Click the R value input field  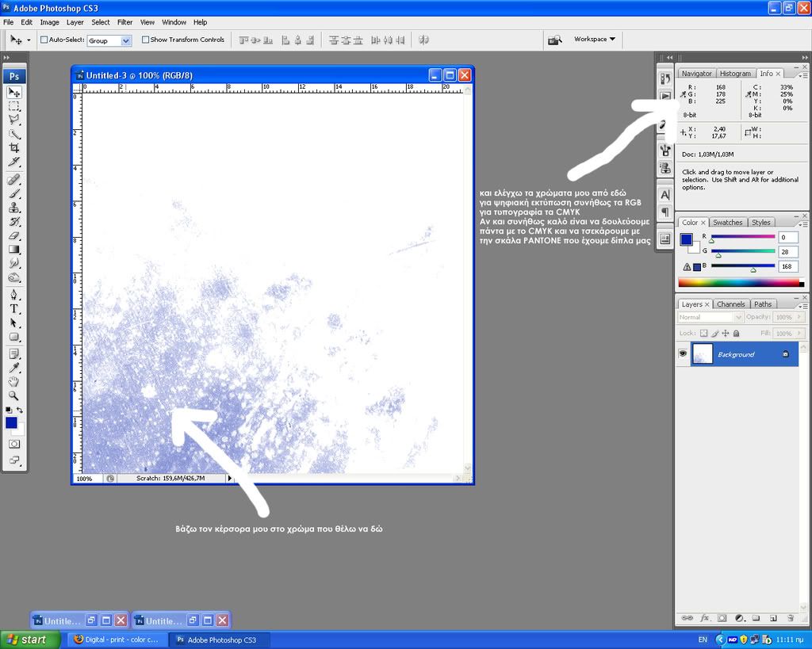pos(787,238)
